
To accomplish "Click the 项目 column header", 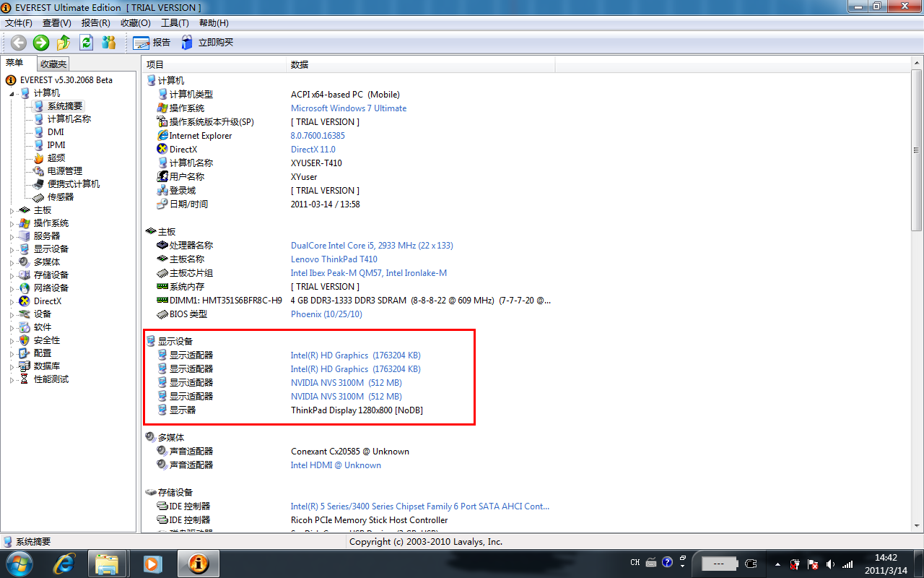I will click(x=214, y=64).
